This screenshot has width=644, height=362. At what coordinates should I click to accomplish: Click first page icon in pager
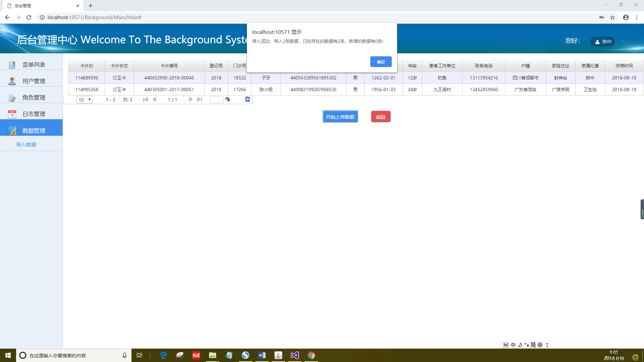point(146,100)
